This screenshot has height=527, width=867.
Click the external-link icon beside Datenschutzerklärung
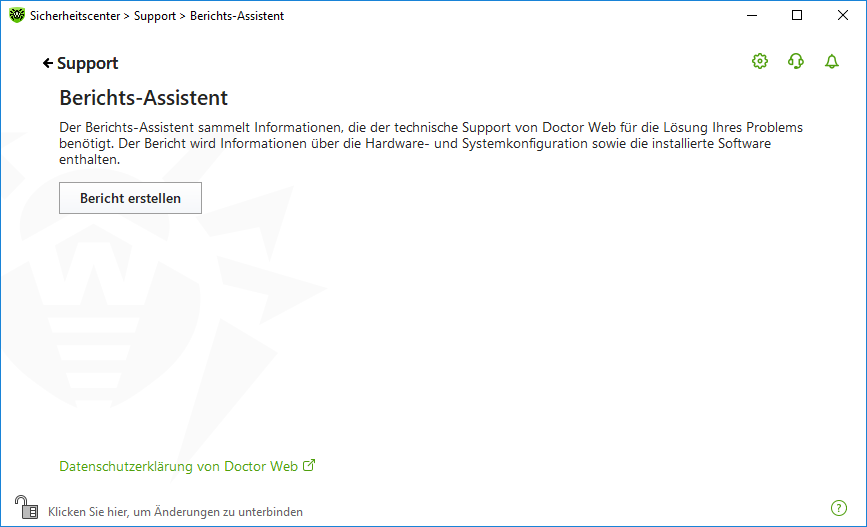(x=309, y=465)
